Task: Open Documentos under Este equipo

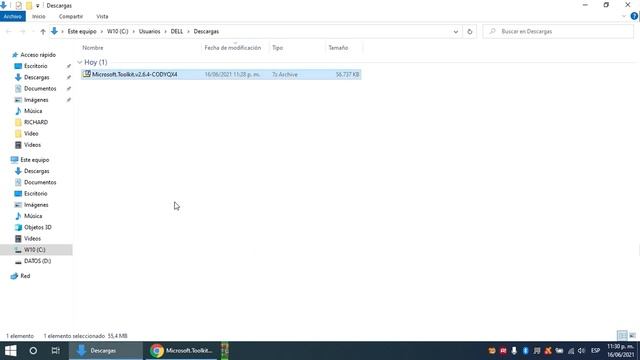Action: (40, 182)
